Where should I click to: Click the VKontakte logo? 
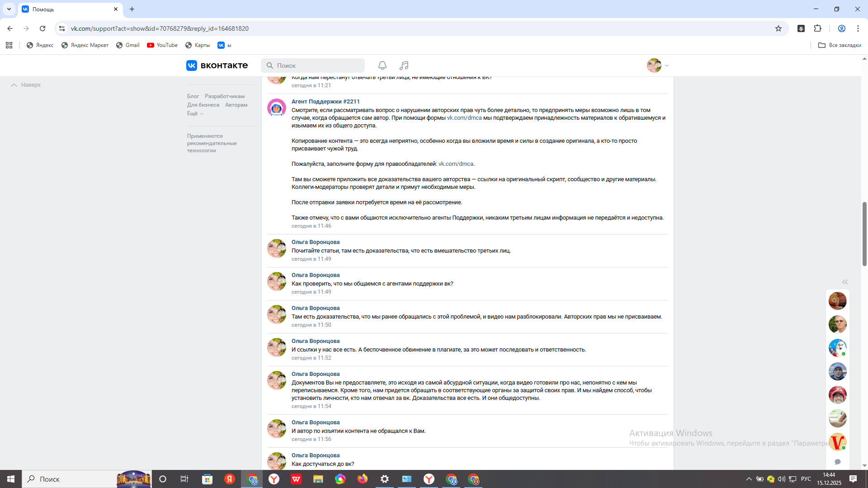[x=217, y=66]
